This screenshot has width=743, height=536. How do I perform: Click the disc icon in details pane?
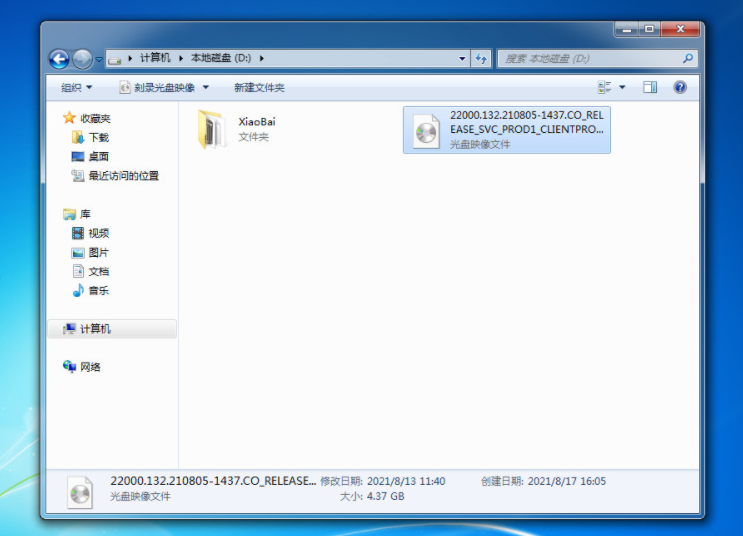80,493
